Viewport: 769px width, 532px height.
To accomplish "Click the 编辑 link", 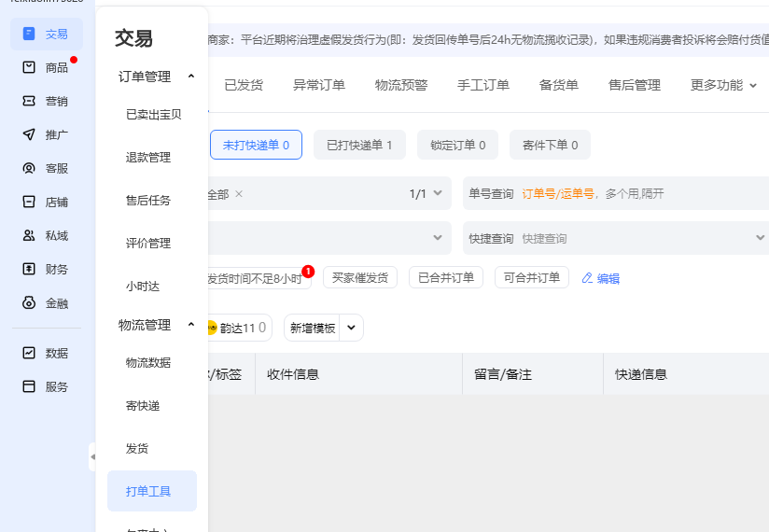I will (x=608, y=278).
